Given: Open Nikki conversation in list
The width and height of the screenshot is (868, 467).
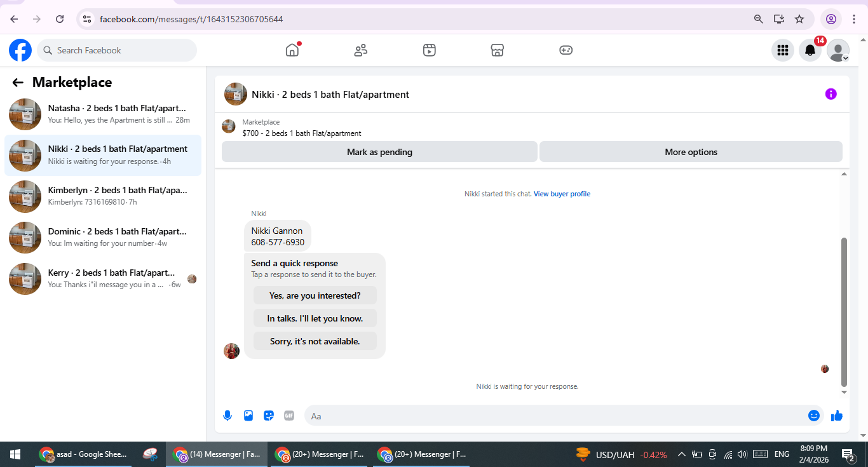Looking at the screenshot, I should tap(103, 155).
